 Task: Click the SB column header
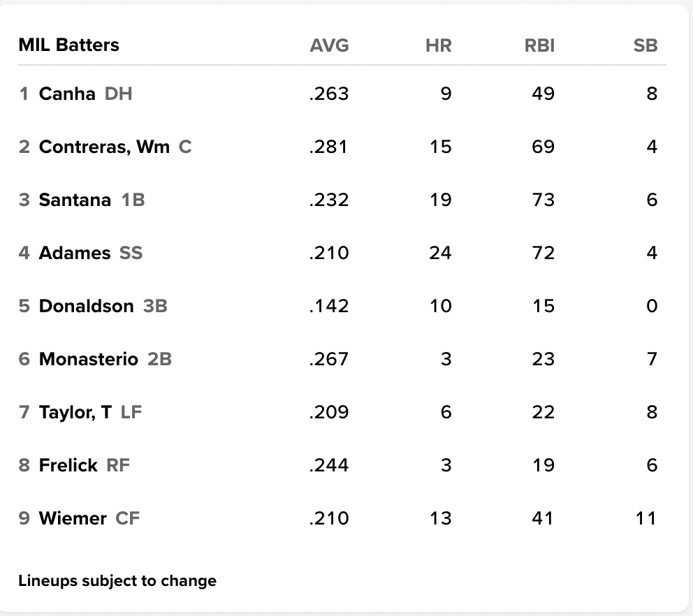tap(645, 46)
